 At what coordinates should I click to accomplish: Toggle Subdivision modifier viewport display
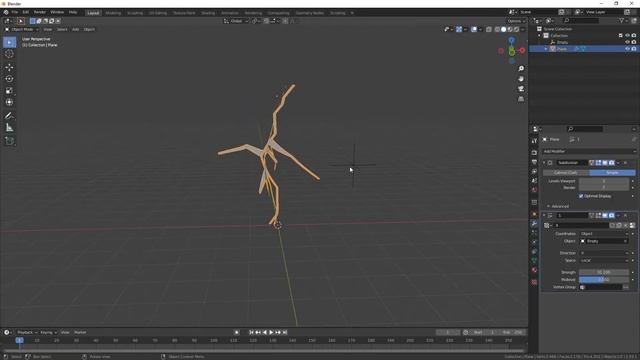point(605,163)
